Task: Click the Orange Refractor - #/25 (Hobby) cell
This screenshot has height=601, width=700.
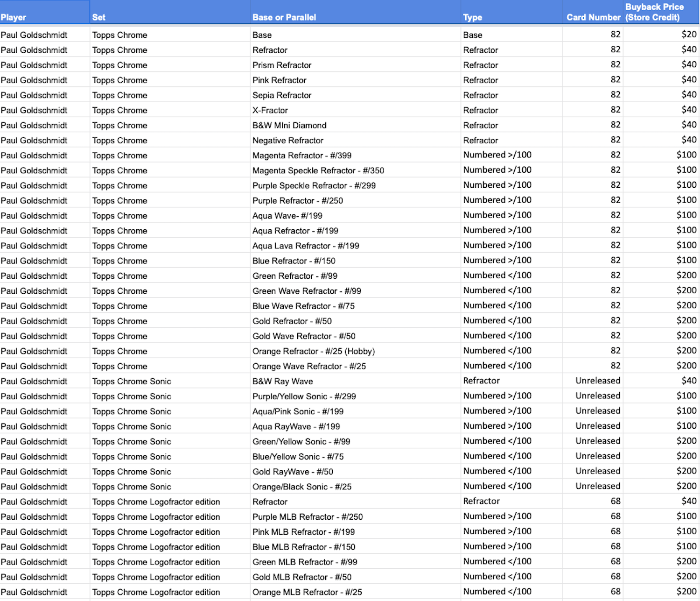Action: click(314, 351)
